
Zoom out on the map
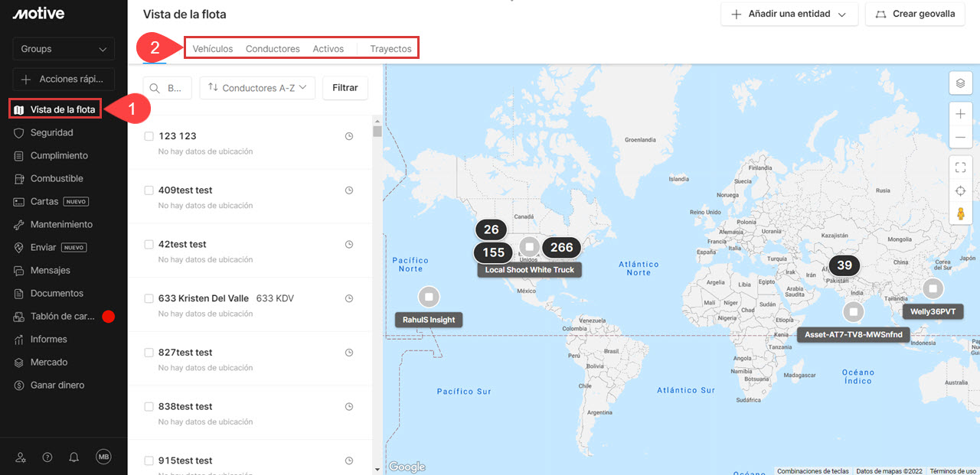960,138
